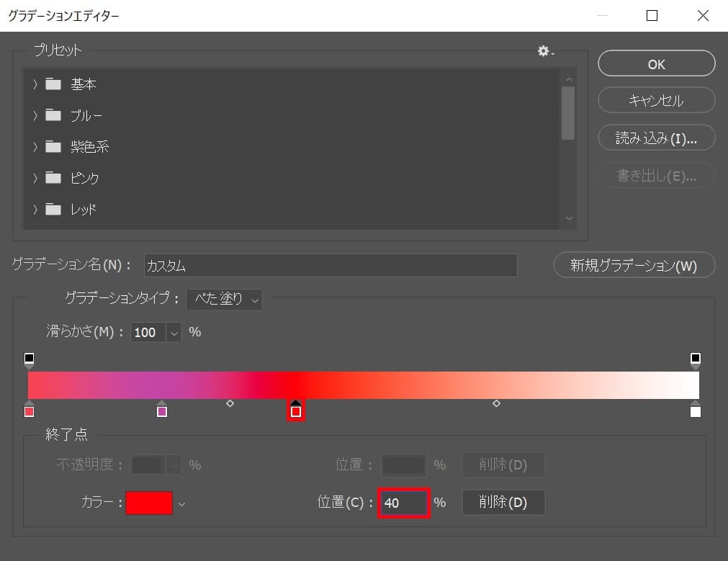
Task: Expand the ピンク preset folder
Action: pos(35,178)
